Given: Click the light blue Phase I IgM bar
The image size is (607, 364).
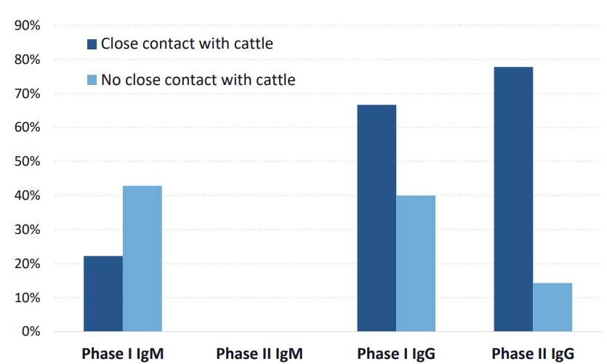Looking at the screenshot, I should click(x=142, y=259).
